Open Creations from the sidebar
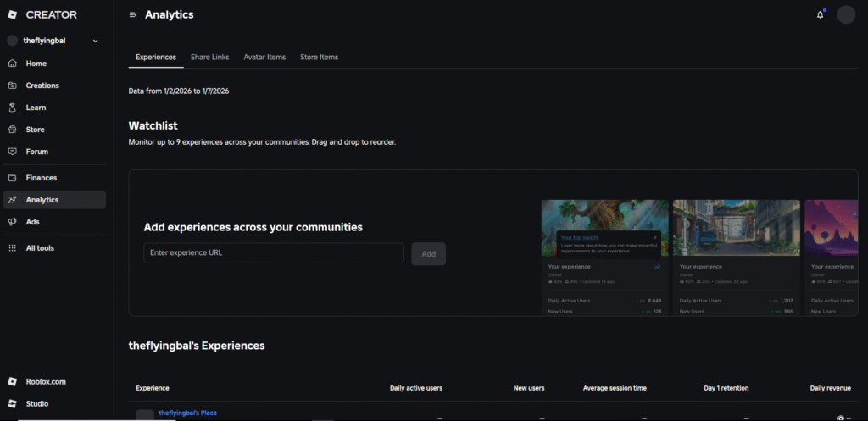The height and width of the screenshot is (421, 868). click(x=42, y=86)
